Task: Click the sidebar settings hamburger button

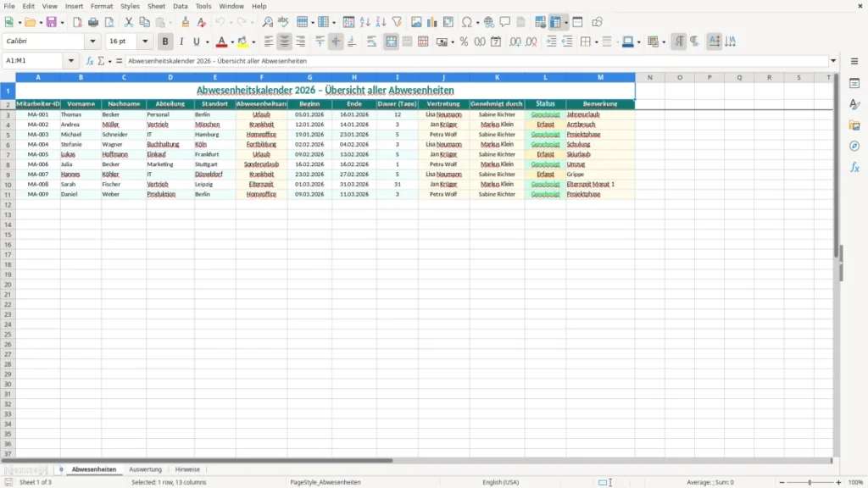Action: tap(854, 61)
